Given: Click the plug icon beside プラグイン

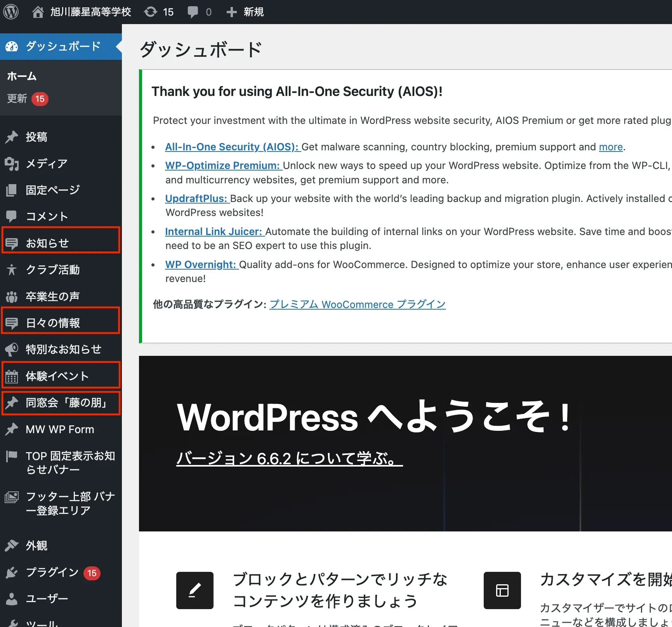Looking at the screenshot, I should 12,572.
